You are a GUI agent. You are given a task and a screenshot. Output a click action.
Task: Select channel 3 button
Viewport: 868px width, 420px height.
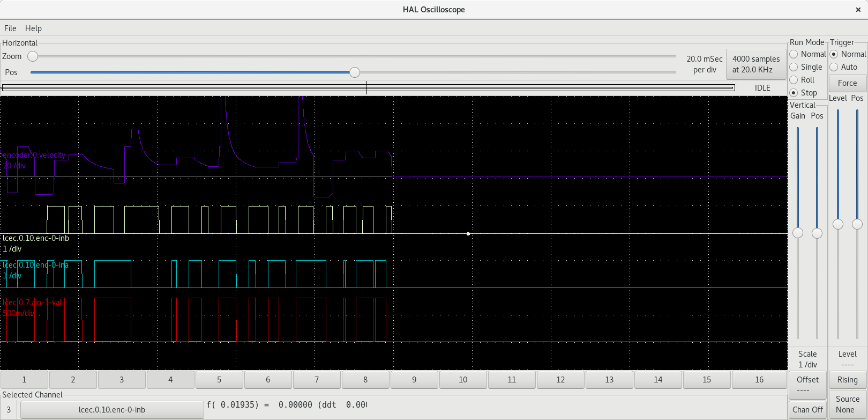122,380
